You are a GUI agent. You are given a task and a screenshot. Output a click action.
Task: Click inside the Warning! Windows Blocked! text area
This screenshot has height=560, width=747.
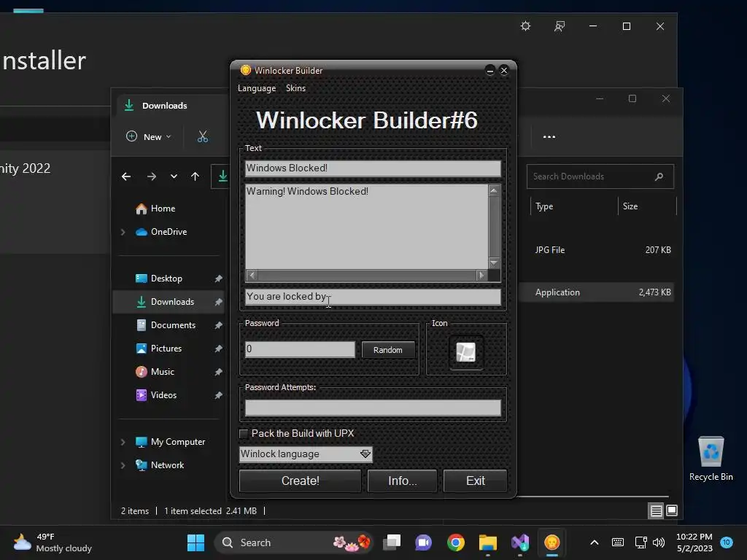coord(366,227)
